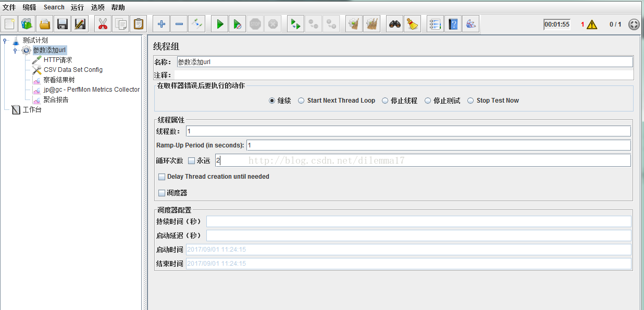The width and height of the screenshot is (644, 310).
Task: Expand all with the plus icon
Action: tap(161, 24)
